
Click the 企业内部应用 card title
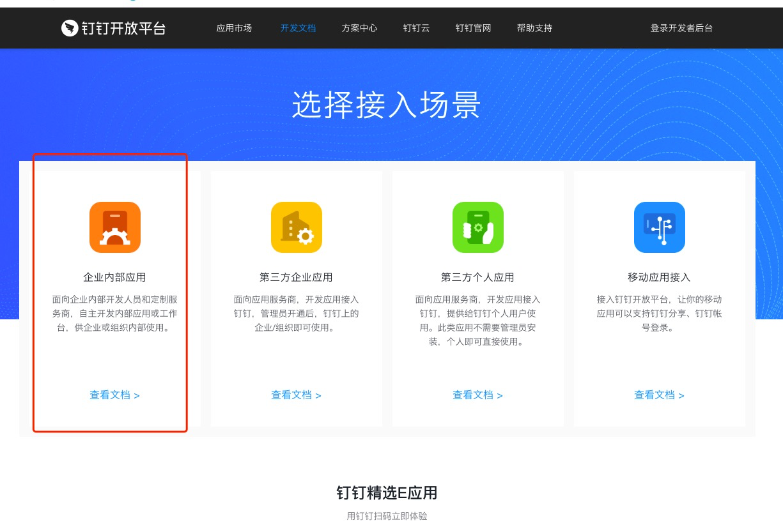click(115, 277)
